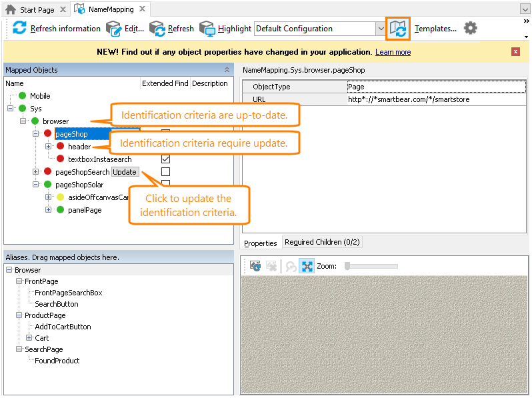Click the highlighted update name mapping icon
This screenshot has width=532, height=398.
(398, 29)
